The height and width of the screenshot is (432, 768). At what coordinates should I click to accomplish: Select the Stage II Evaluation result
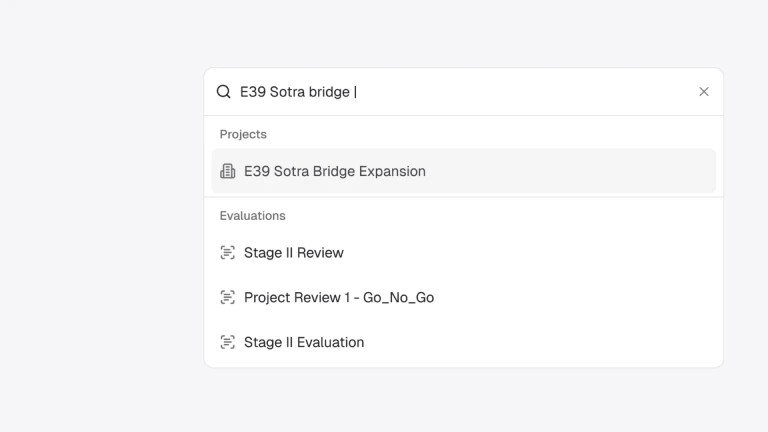304,342
